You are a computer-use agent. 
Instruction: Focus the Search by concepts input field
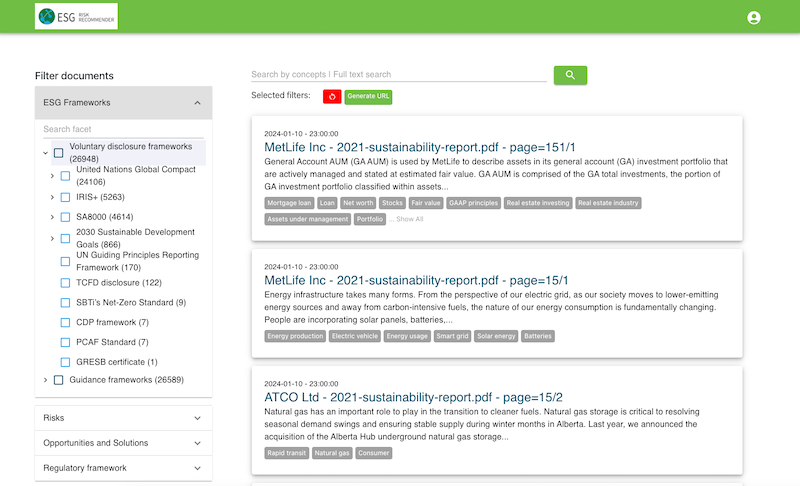398,74
